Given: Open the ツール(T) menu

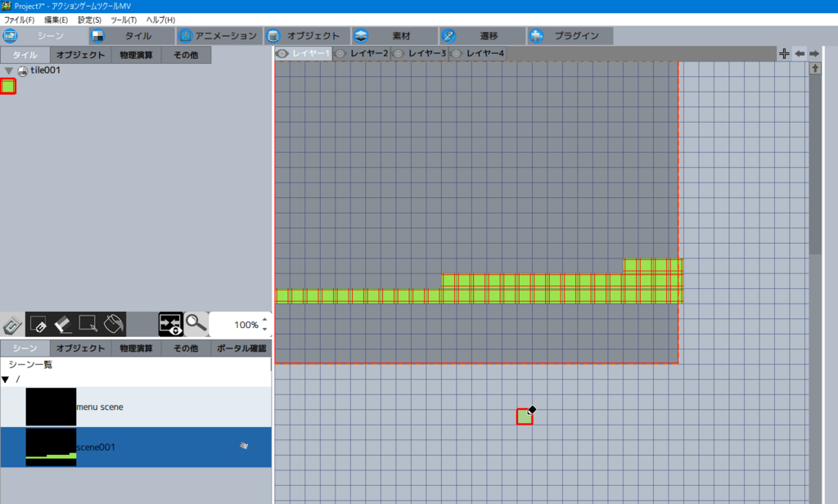Looking at the screenshot, I should coord(124,20).
